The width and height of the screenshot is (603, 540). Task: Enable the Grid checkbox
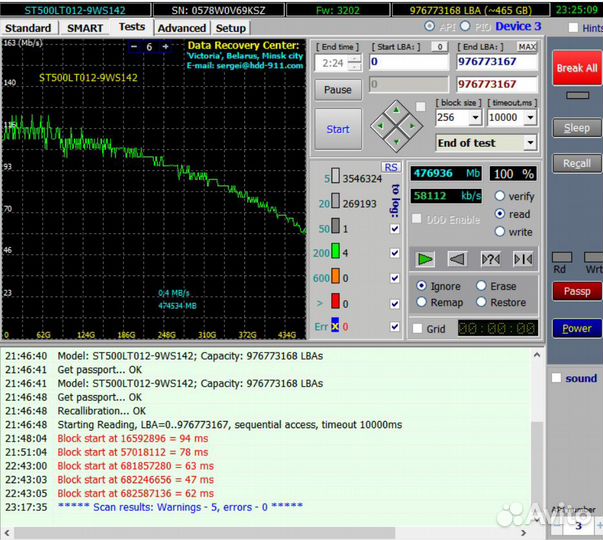(418, 328)
